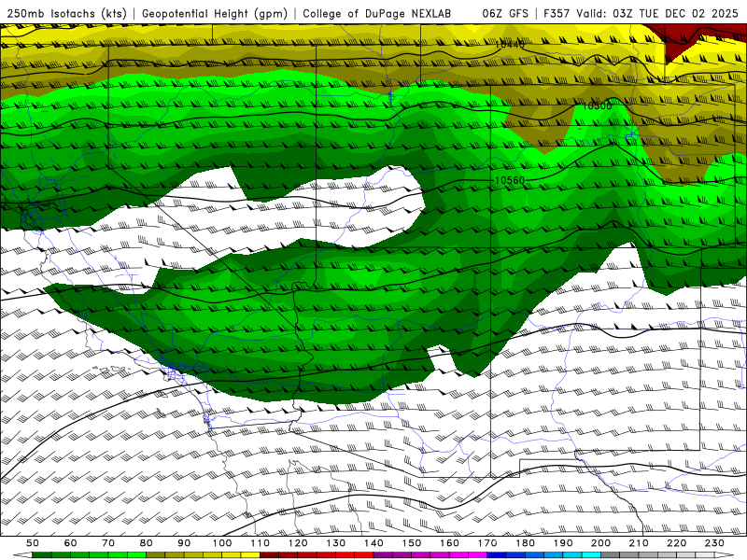Click the 150 value on the color scale
This screenshot has width=747, height=560.
point(412,543)
